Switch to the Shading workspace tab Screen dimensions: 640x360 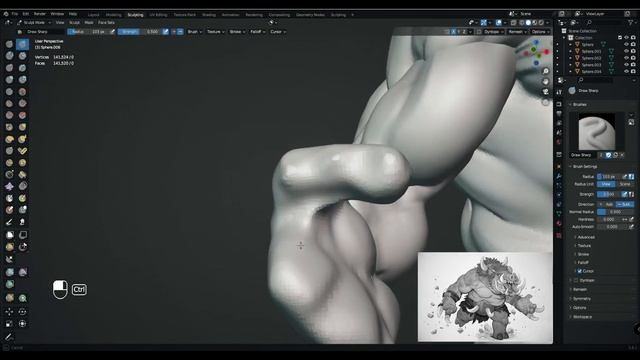209,15
